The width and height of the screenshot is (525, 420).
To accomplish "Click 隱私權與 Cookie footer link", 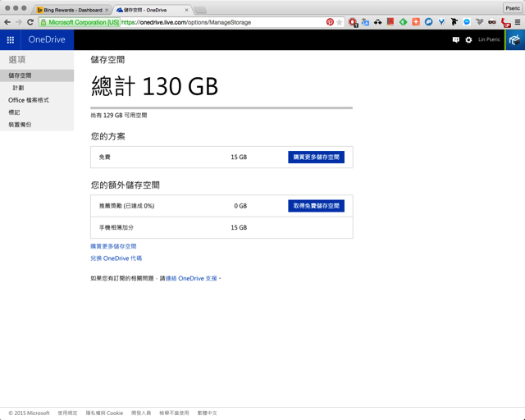I will [x=104, y=413].
